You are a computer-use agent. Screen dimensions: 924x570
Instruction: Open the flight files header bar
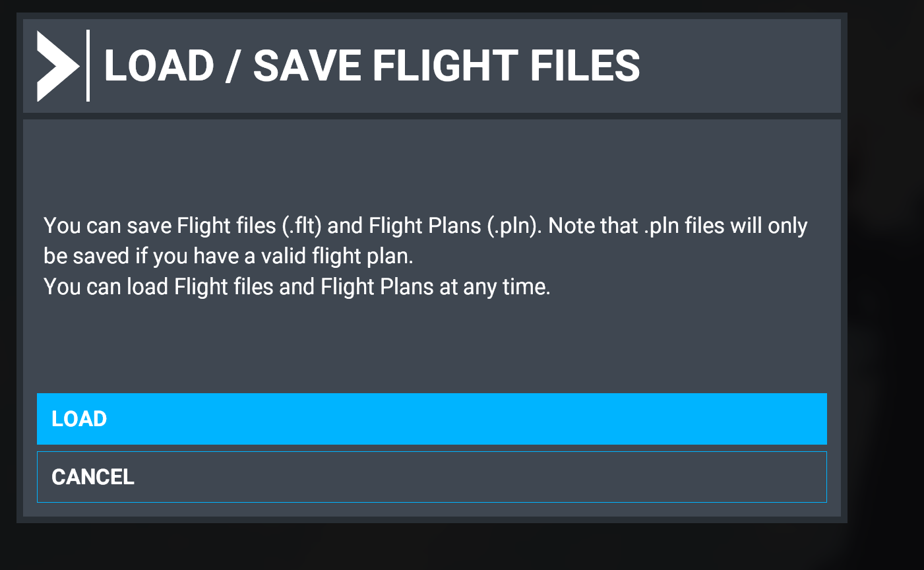(x=433, y=65)
